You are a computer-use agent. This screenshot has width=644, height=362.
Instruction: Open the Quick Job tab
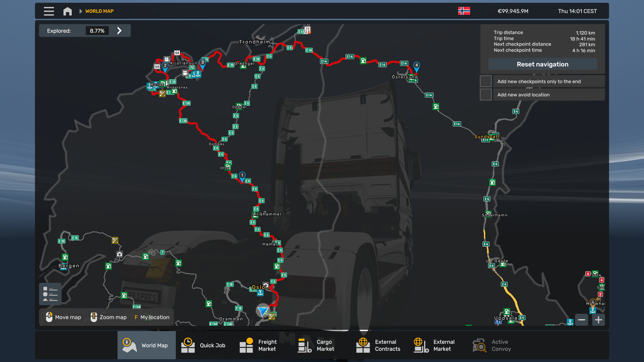coord(203,345)
